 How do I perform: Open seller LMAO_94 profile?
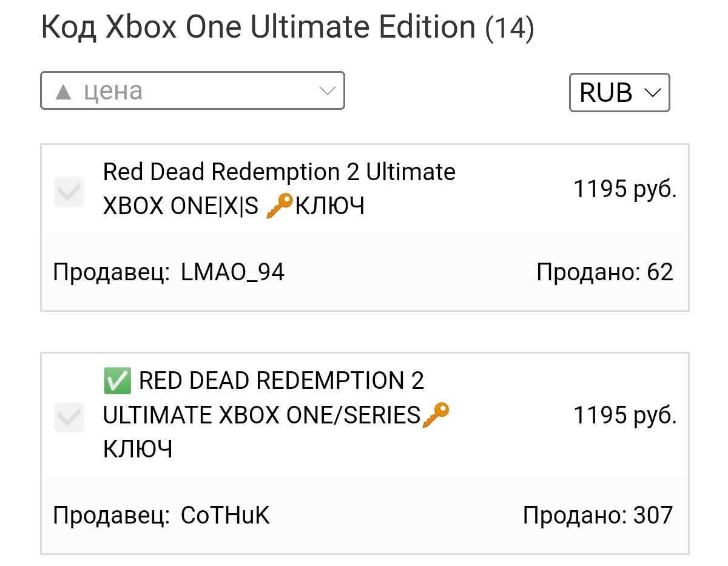click(x=233, y=273)
